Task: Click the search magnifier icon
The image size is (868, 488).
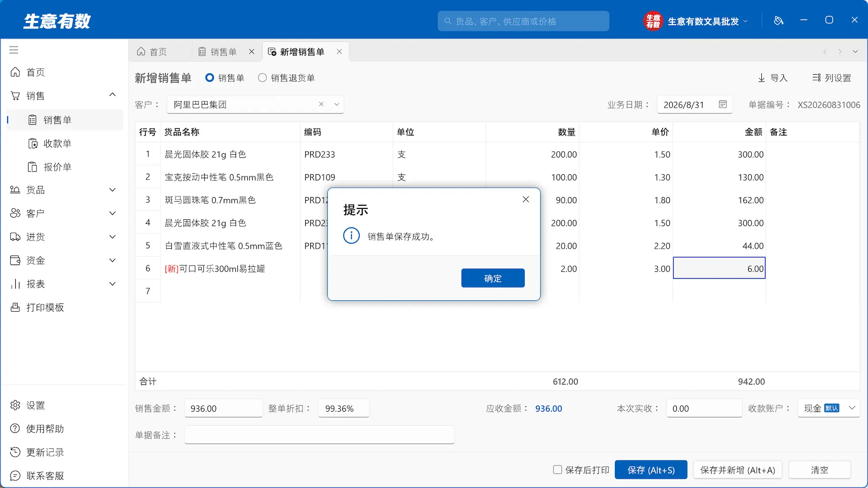Action: (x=448, y=21)
